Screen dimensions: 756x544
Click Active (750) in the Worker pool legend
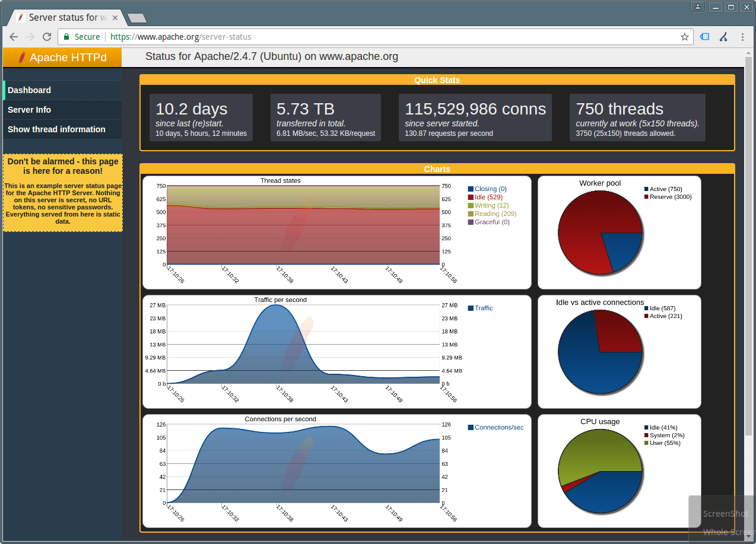pyautogui.click(x=663, y=189)
